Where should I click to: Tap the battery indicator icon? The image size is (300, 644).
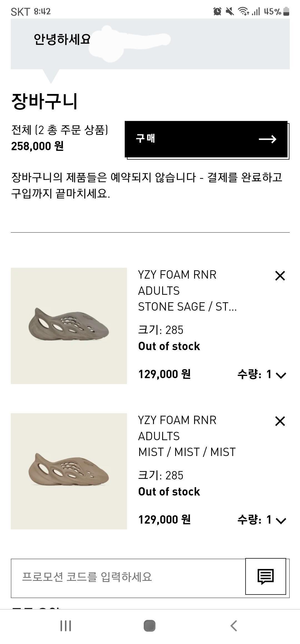tap(286, 11)
